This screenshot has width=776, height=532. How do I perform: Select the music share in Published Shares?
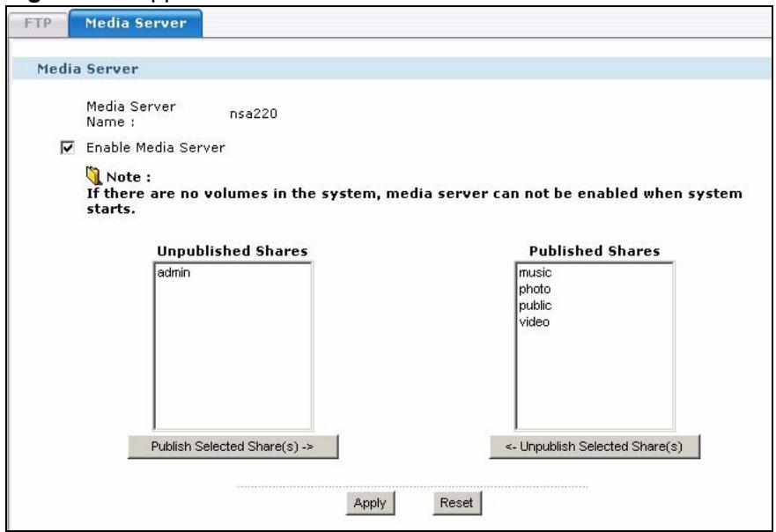click(x=535, y=273)
